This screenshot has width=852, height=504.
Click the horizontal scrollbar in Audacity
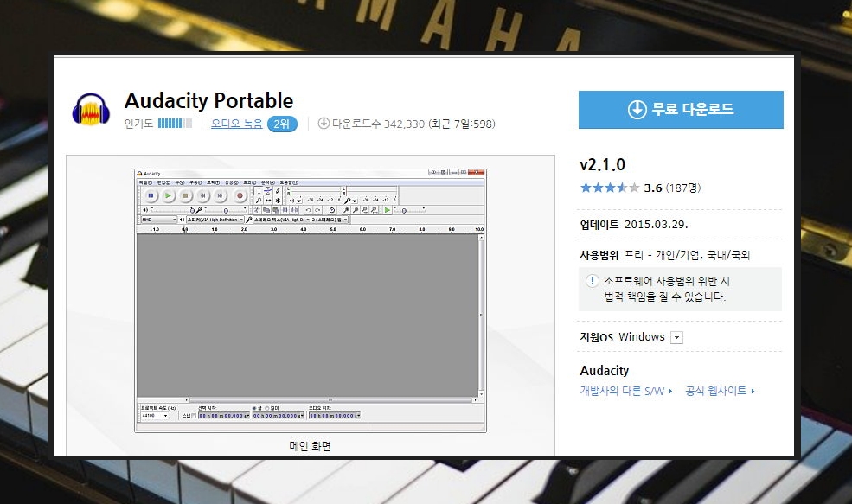pos(331,399)
